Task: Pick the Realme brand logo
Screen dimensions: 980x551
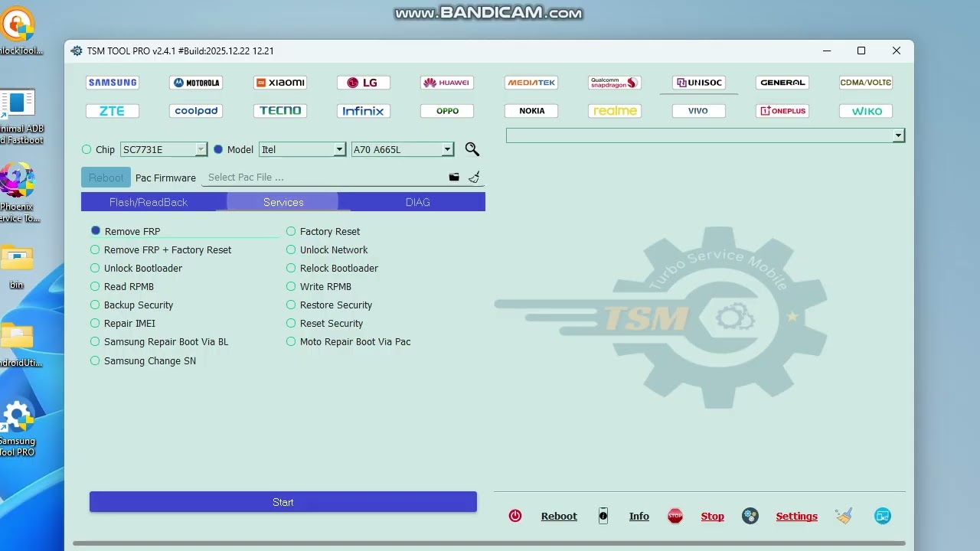Action: coord(615,111)
